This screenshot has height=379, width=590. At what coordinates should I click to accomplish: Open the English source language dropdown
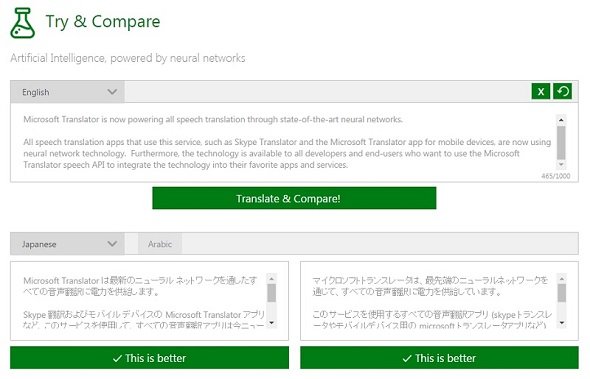tap(67, 92)
